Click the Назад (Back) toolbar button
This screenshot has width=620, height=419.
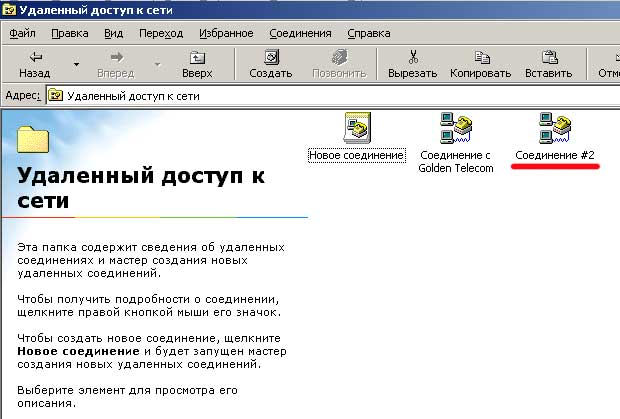34,64
